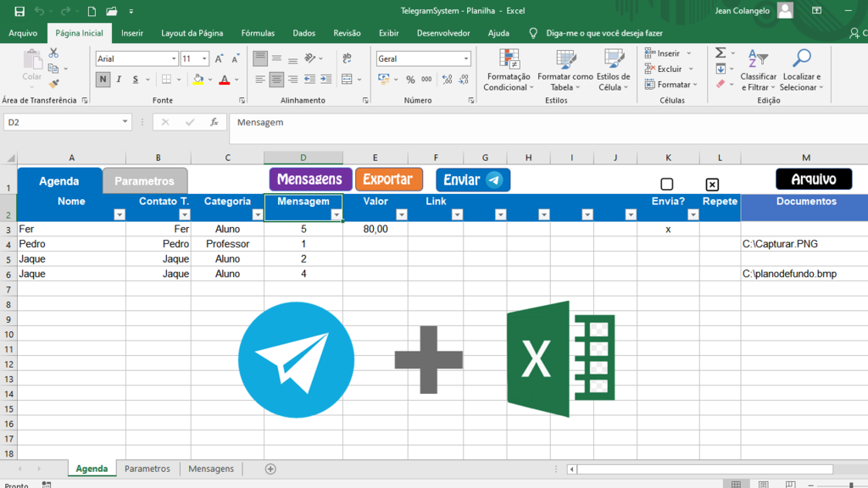Viewport: 868px width, 488px height.
Task: Click the grey Parametros button in sheet
Action: tap(144, 181)
